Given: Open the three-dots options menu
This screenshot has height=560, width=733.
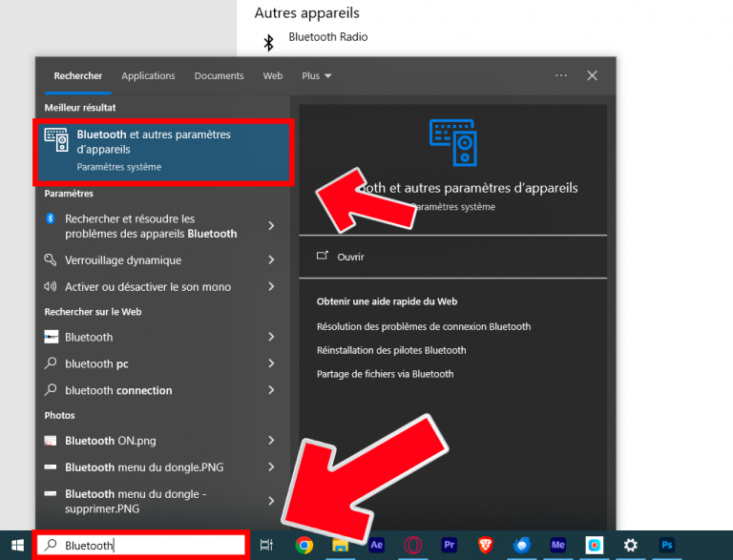Looking at the screenshot, I should click(x=561, y=75).
